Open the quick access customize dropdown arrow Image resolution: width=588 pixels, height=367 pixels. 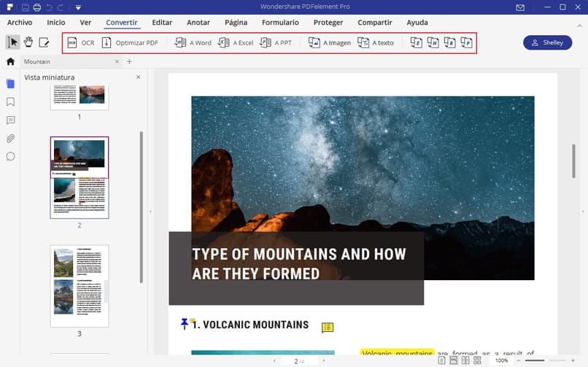tap(78, 7)
